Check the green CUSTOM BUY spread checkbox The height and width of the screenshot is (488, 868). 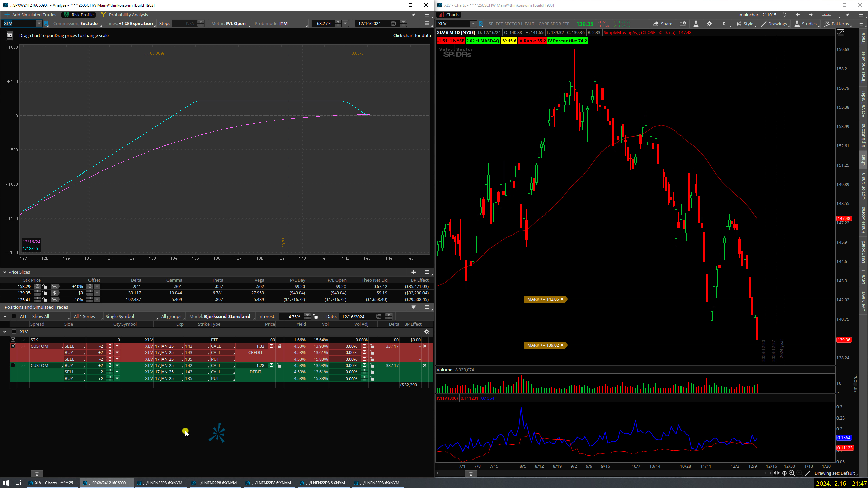13,365
